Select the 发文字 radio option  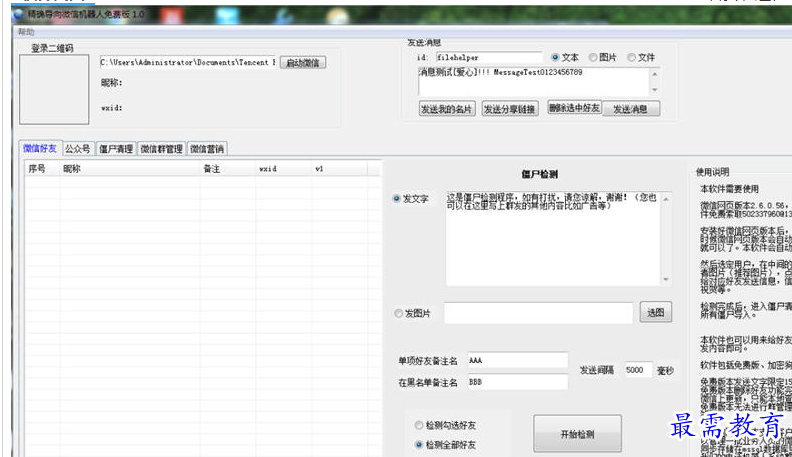click(x=397, y=198)
